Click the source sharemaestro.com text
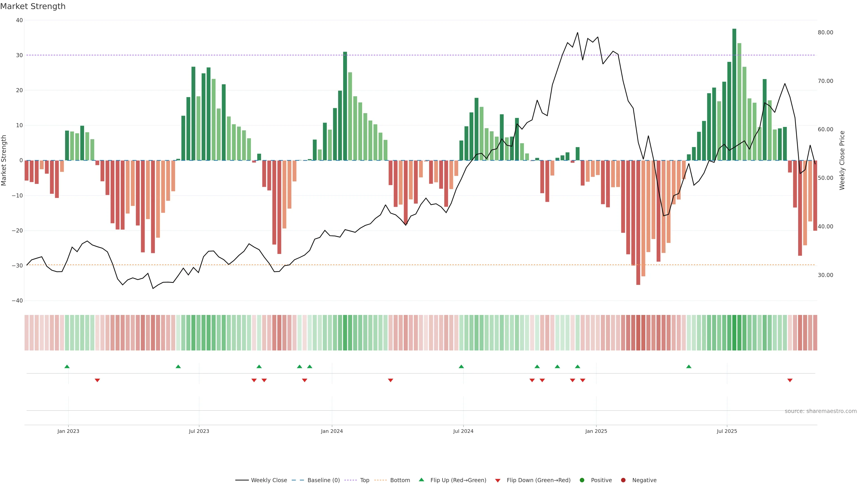Screen dimensions: 868x488 click(x=821, y=411)
